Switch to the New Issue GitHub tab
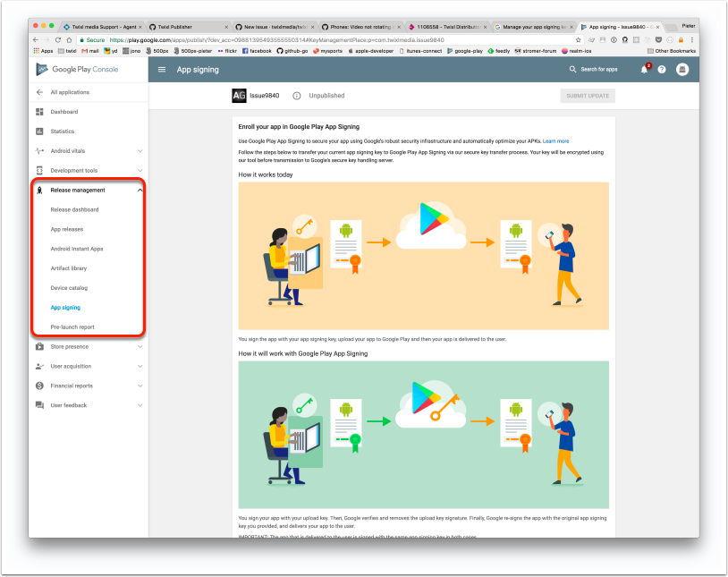The height and width of the screenshot is (577, 728). tap(274, 27)
